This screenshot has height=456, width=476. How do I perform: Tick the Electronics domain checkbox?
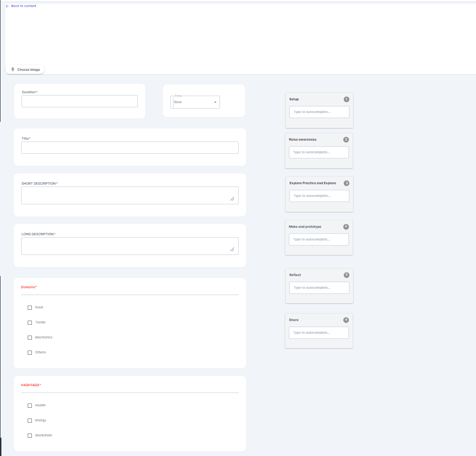[x=30, y=337]
